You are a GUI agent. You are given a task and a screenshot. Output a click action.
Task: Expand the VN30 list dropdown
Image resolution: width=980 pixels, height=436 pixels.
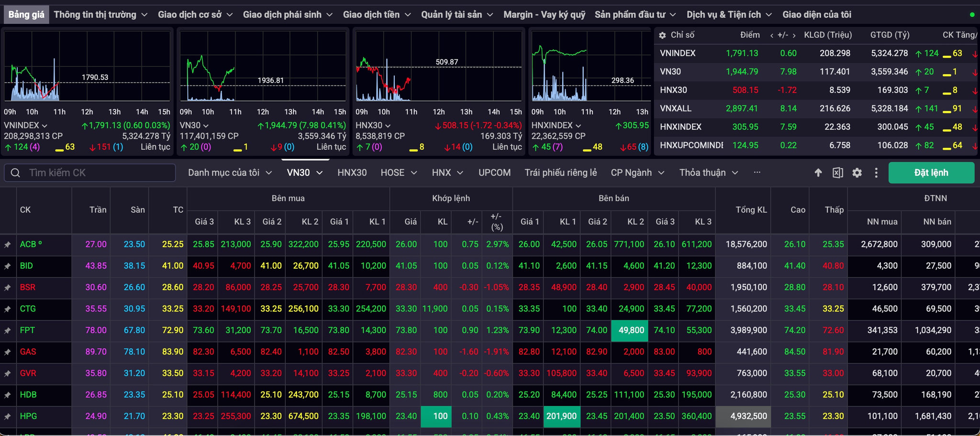point(319,173)
